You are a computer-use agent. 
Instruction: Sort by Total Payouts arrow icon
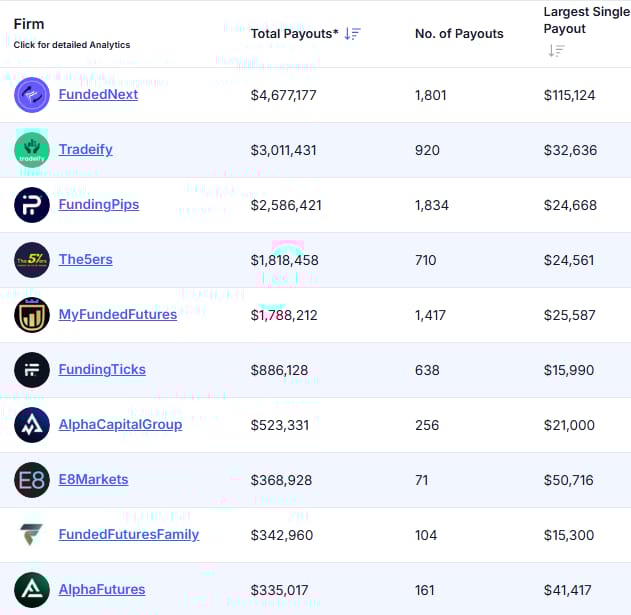pyautogui.click(x=352, y=34)
